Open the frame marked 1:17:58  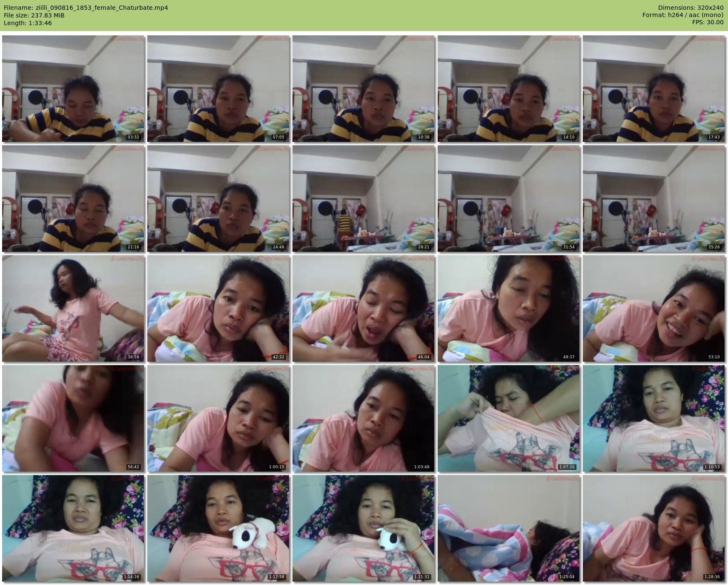[218, 528]
